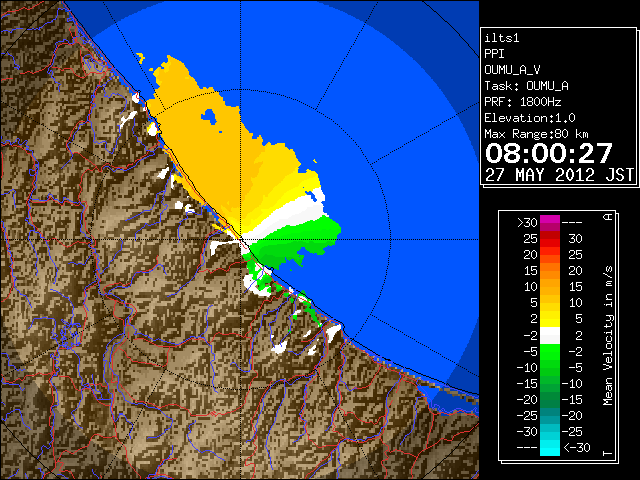Click the '<-30' legend label
This screenshot has height=480, width=640.
[577, 447]
